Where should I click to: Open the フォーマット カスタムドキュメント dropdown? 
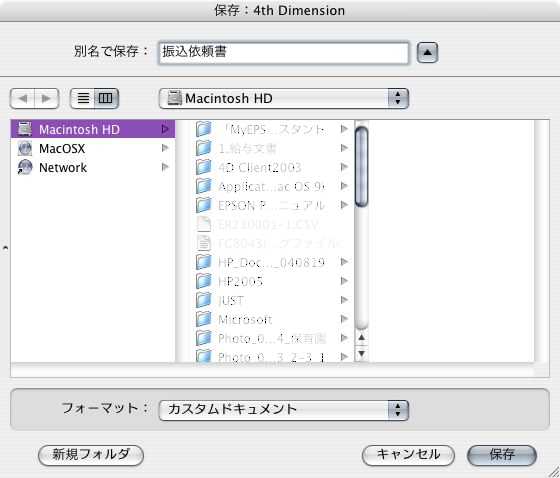point(284,410)
